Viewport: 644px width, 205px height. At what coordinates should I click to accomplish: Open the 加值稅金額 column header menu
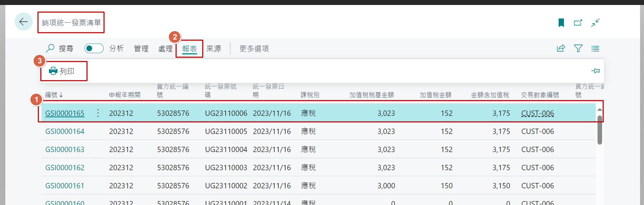436,95
